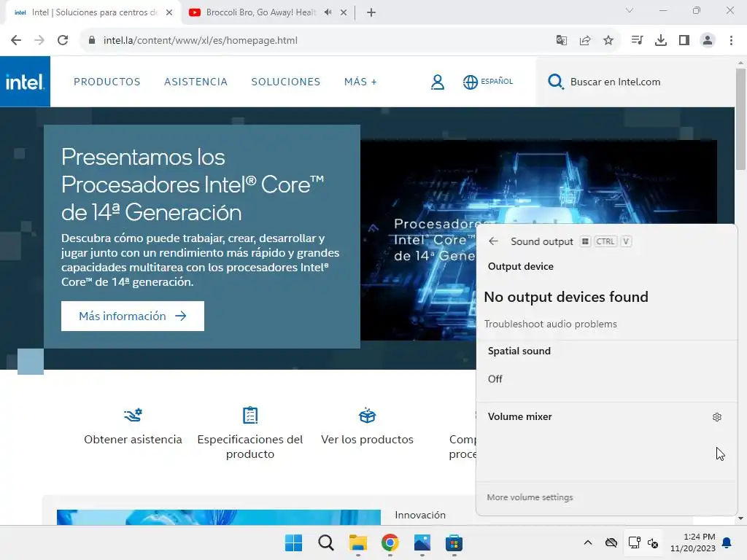Image resolution: width=747 pixels, height=560 pixels.
Task: Open SOLUCIONES menu
Action: [286, 82]
